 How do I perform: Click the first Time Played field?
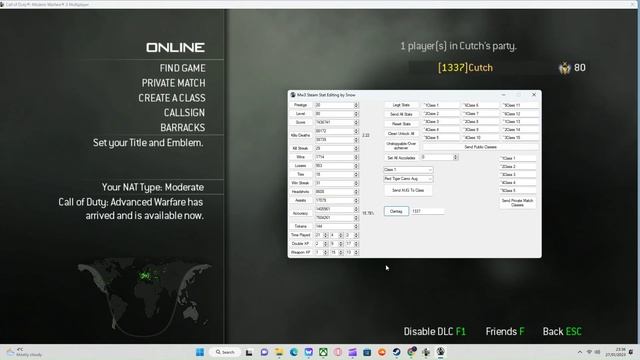click(x=319, y=236)
